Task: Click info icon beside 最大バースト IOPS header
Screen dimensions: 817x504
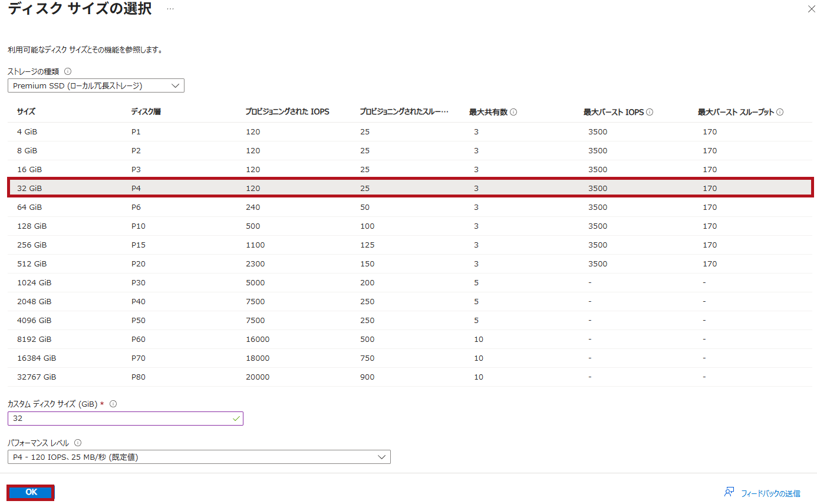Action: pos(650,112)
